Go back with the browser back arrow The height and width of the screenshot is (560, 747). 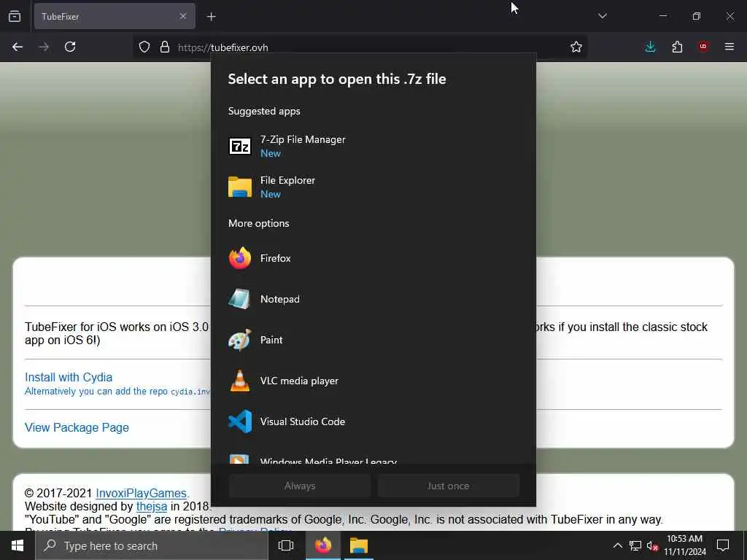[x=18, y=47]
